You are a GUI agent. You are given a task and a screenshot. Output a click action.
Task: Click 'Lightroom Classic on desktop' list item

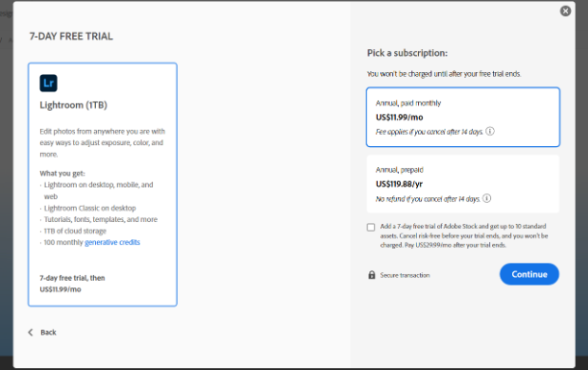pos(90,208)
